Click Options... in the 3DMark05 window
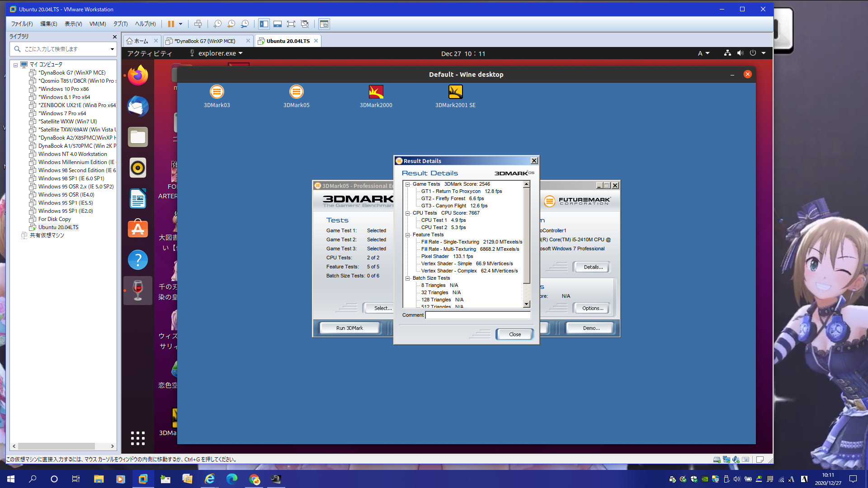This screenshot has width=868, height=488. click(x=593, y=308)
